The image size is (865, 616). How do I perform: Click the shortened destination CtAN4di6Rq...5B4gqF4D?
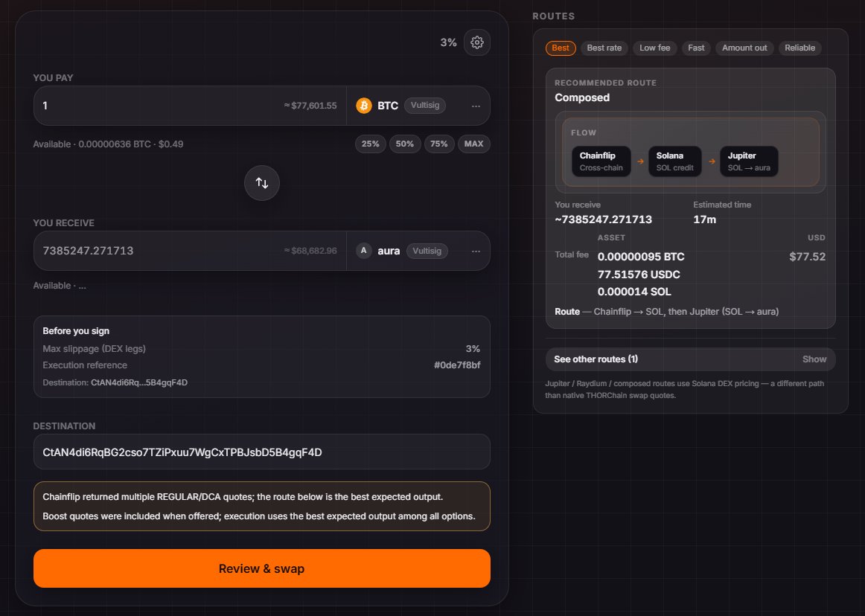[139, 382]
